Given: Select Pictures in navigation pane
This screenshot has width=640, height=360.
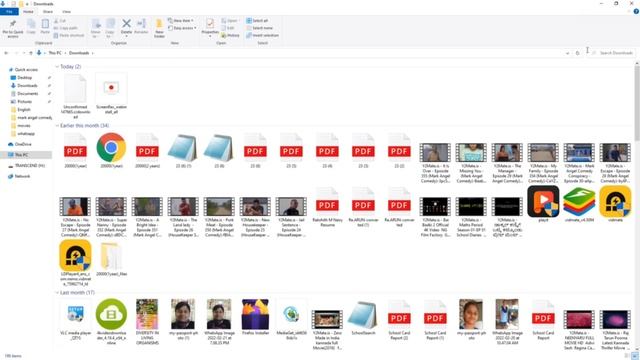Looking at the screenshot, I should [24, 102].
